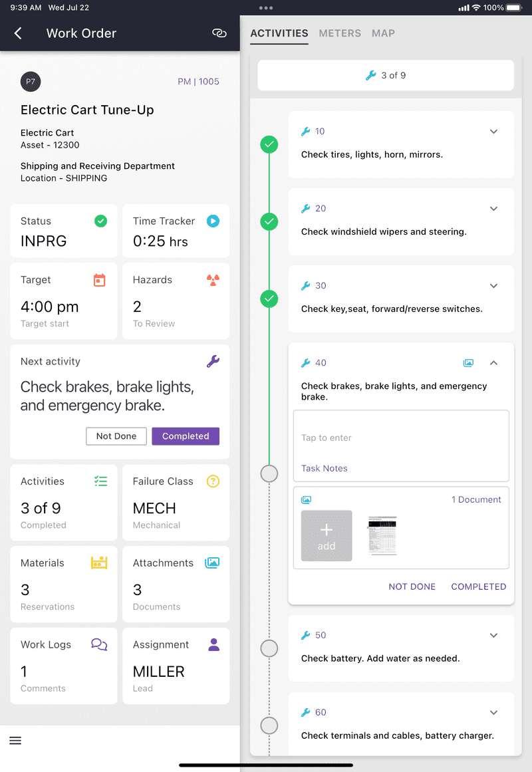Collapse task 40 using the up chevron

pos(493,363)
